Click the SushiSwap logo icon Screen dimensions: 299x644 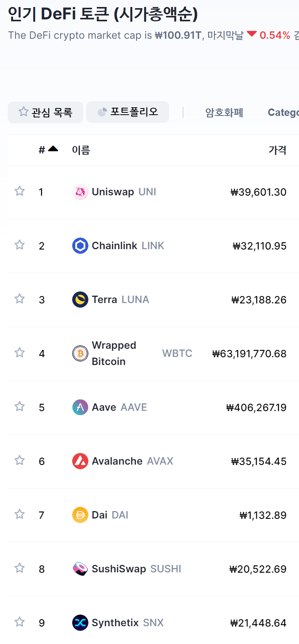(x=80, y=569)
